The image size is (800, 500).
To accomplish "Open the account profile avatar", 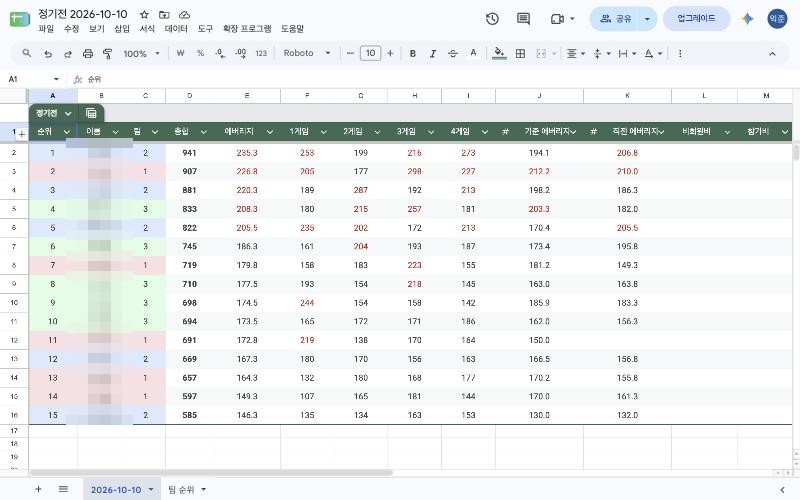I will coord(777,19).
